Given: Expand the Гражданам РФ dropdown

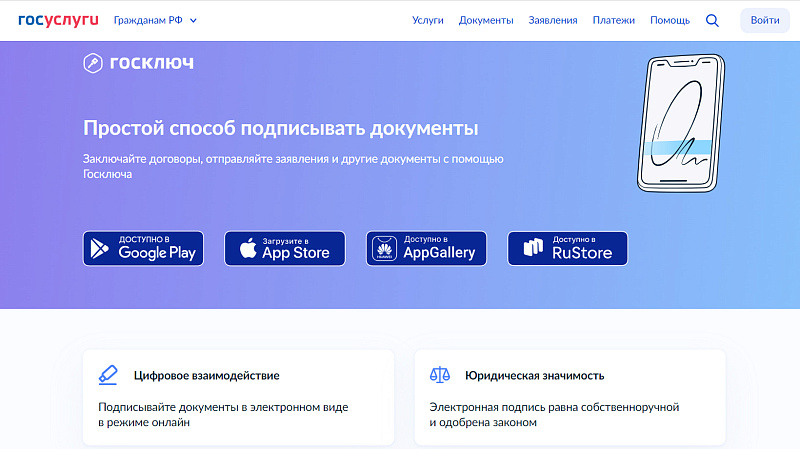Looking at the screenshot, I should 155,20.
